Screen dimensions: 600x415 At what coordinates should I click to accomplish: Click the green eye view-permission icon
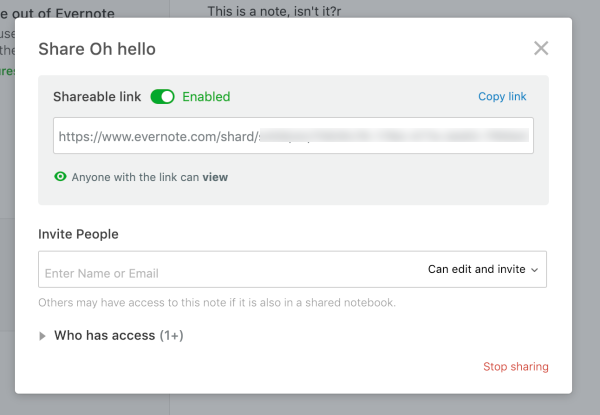(x=60, y=176)
